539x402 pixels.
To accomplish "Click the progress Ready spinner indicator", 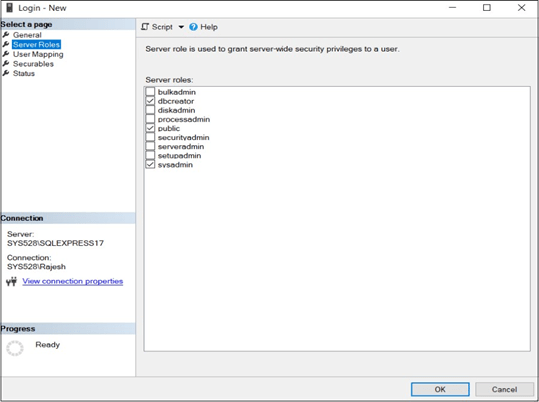I will [15, 348].
